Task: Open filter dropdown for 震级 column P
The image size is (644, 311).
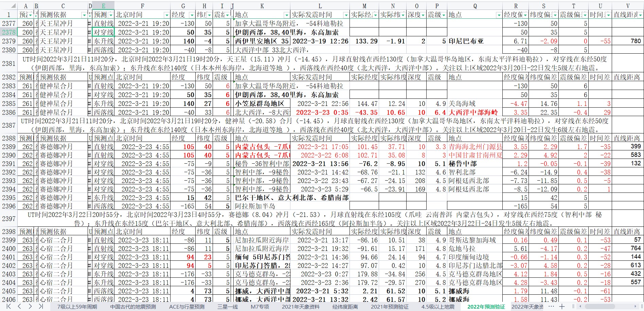Action: coord(444,15)
